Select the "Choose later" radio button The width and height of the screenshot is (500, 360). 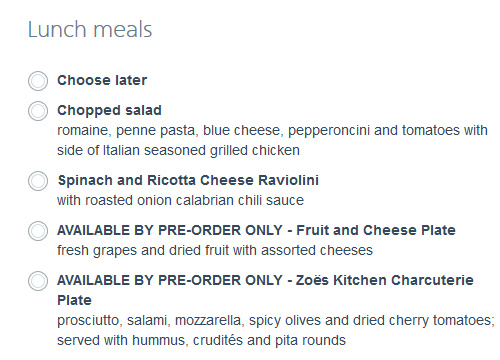click(38, 81)
